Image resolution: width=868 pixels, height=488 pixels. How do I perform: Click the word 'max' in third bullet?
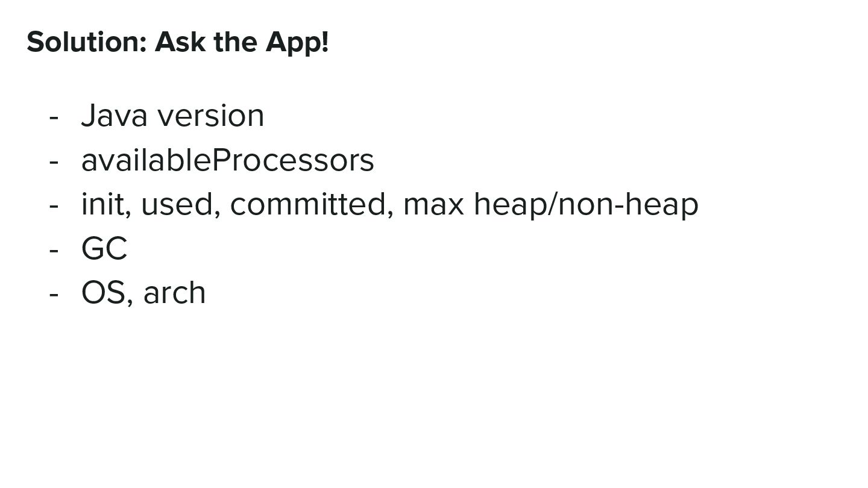(x=433, y=204)
